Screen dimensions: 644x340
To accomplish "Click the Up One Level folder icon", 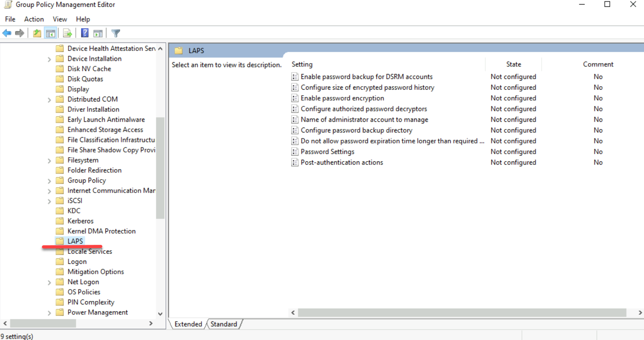I will pos(37,32).
